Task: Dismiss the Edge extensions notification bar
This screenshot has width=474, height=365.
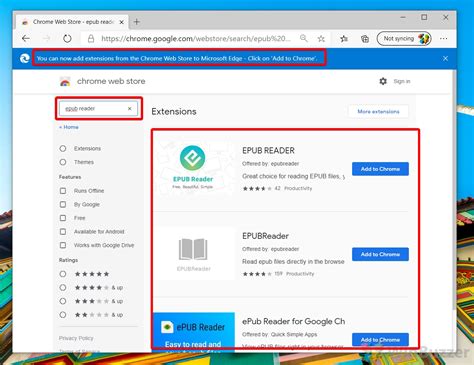Action: coord(445,58)
